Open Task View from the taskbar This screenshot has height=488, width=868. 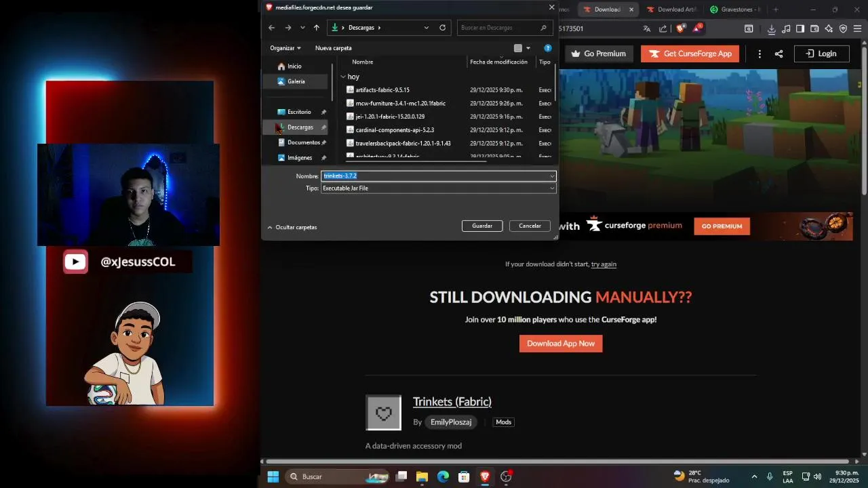401,476
